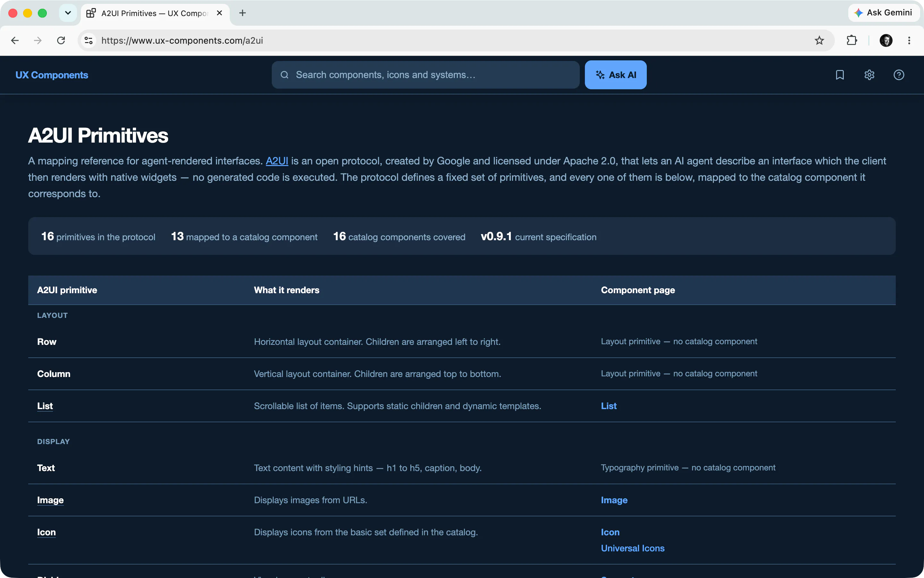Open the tab search dropdown arrow

(68, 13)
